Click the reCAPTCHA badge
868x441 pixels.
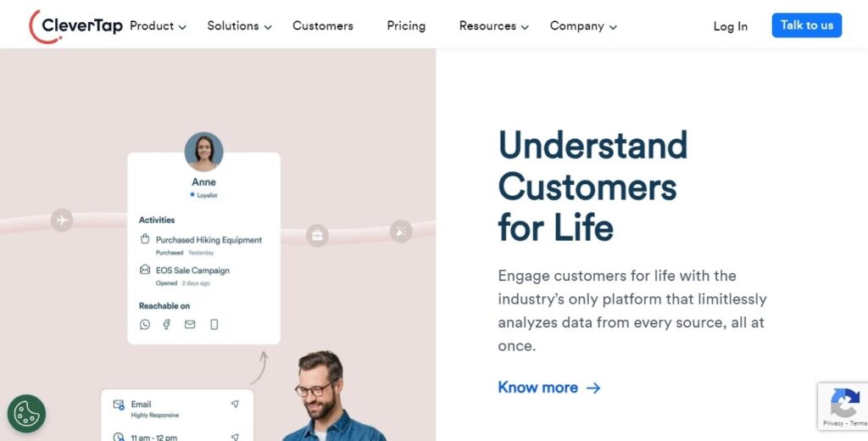(x=843, y=406)
